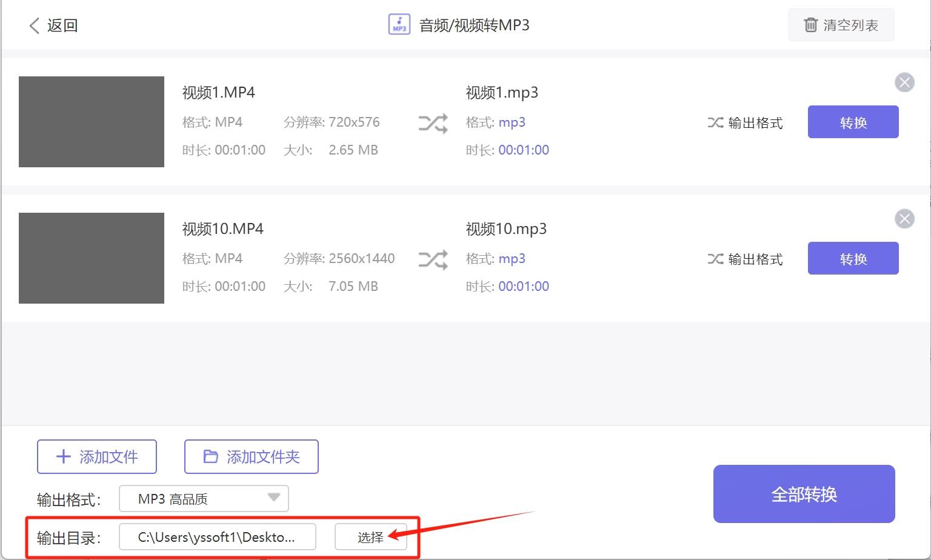Click the folder icon on 添加文件夹 button
Image resolution: width=931 pixels, height=560 pixels.
coord(210,456)
